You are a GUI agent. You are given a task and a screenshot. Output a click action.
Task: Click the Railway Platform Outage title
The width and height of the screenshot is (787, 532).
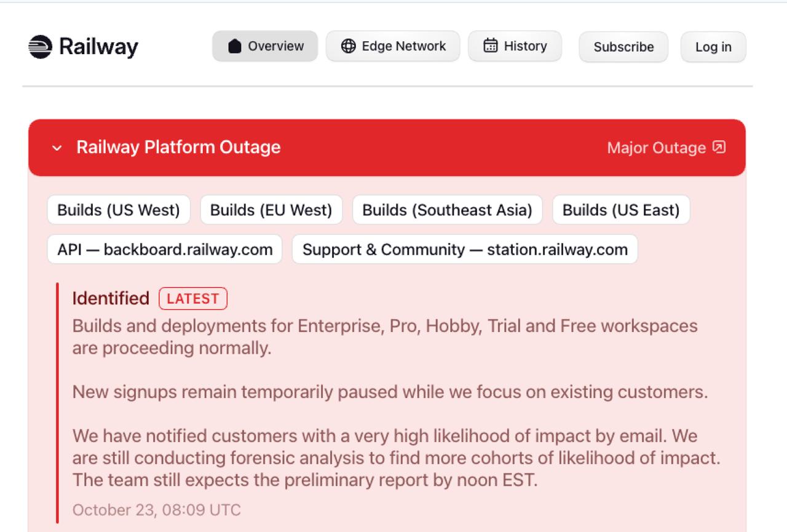point(178,147)
